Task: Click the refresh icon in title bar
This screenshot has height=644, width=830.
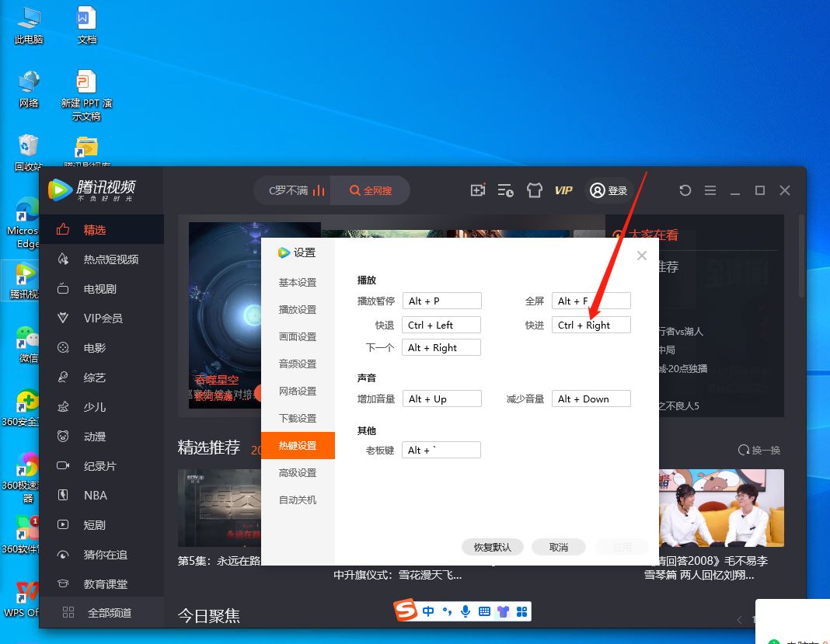Action: 685,190
